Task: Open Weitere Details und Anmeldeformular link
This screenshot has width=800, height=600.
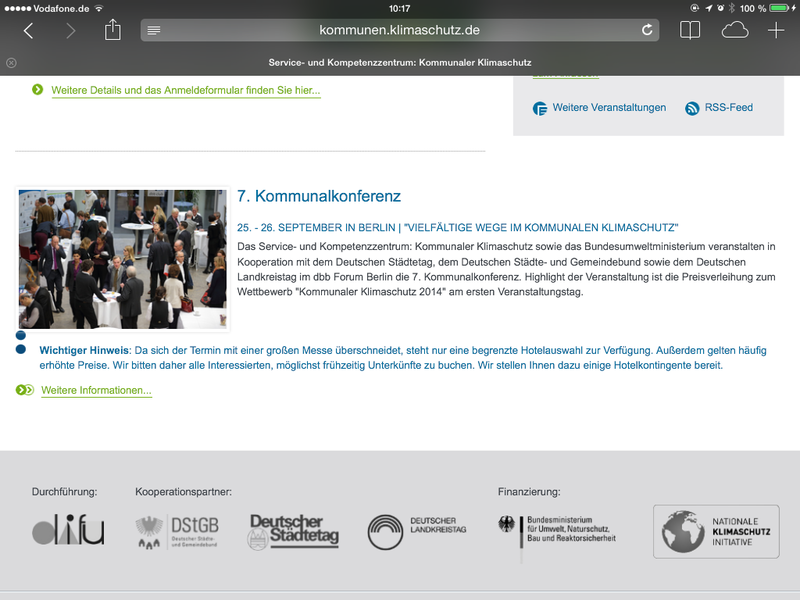Action: (186, 90)
